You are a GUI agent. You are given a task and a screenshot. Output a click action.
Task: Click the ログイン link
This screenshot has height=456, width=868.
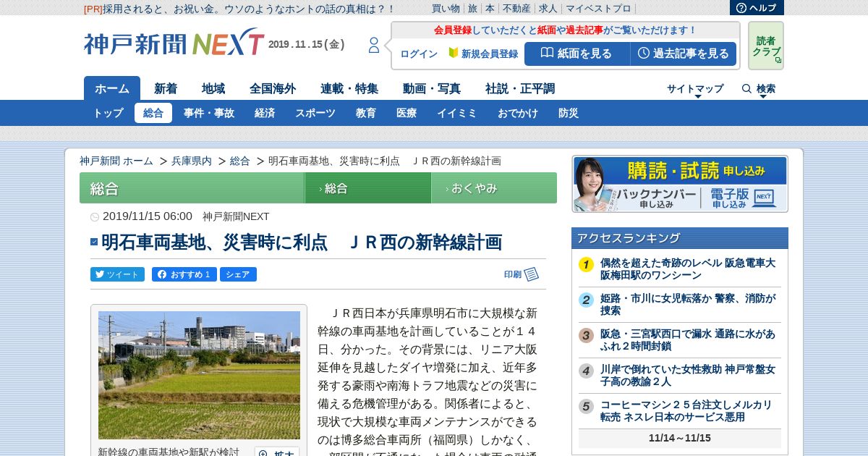tap(419, 54)
